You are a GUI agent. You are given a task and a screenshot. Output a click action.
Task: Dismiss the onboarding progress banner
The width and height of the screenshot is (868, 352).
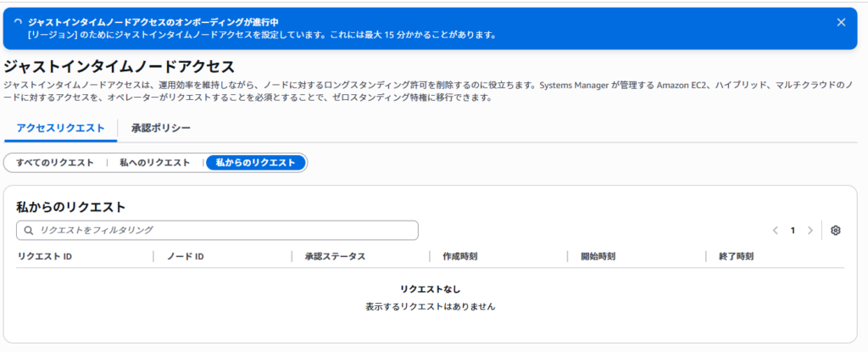pyautogui.click(x=841, y=22)
